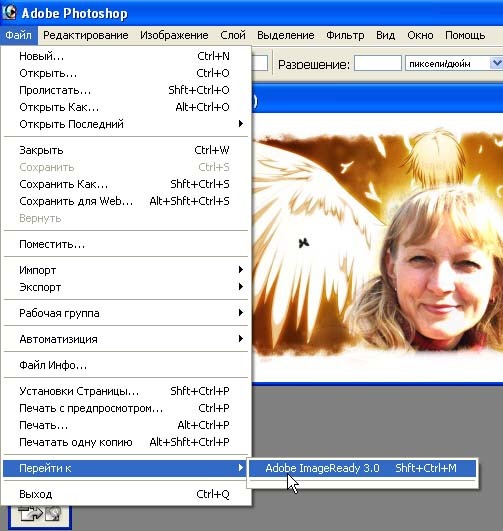
Task: Open the Автоматизиция submenu
Action: coord(126,339)
